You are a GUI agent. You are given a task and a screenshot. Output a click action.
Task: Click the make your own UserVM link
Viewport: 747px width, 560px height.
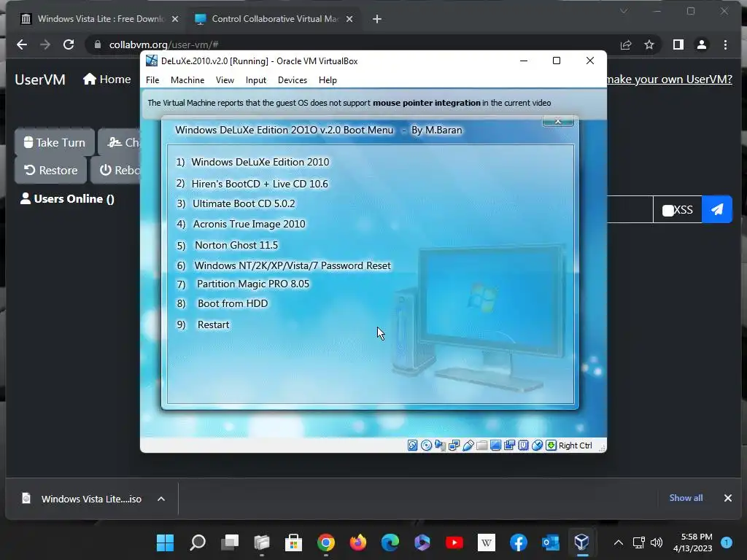coord(669,79)
